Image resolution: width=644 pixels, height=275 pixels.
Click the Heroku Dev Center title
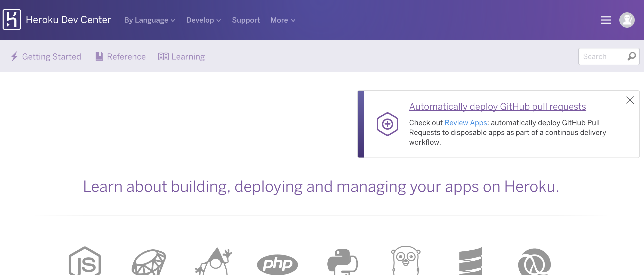(x=68, y=20)
